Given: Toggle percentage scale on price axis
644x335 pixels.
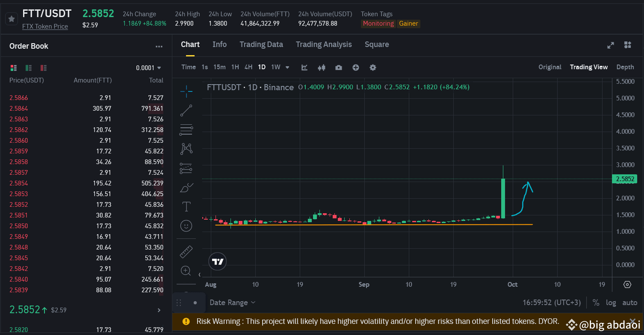Looking at the screenshot, I should click(x=596, y=302).
